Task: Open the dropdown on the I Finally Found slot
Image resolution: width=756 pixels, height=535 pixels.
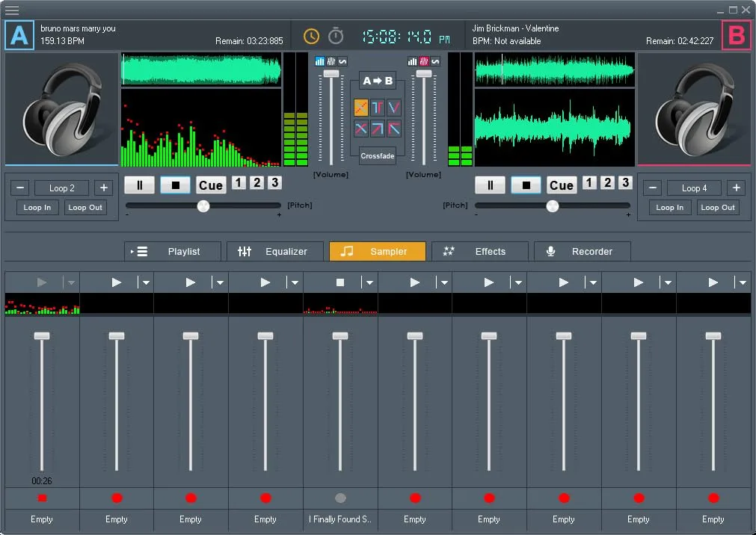Action: [369, 282]
